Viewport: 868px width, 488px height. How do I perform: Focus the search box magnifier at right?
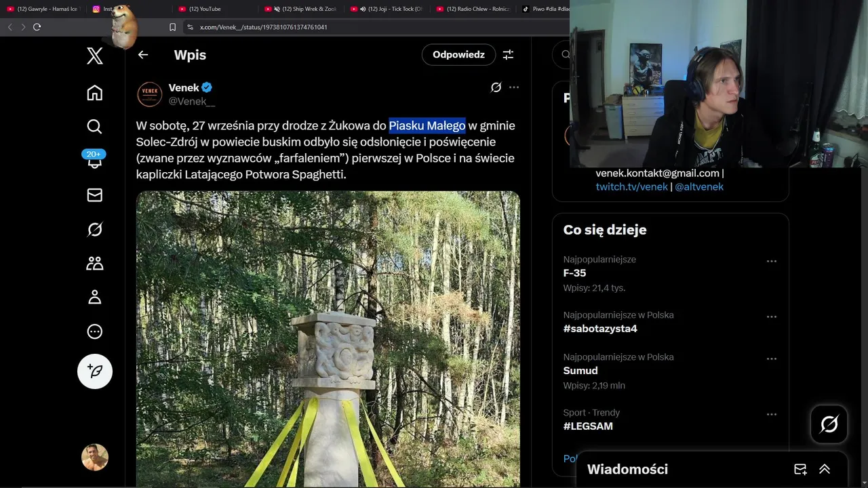pyautogui.click(x=564, y=55)
